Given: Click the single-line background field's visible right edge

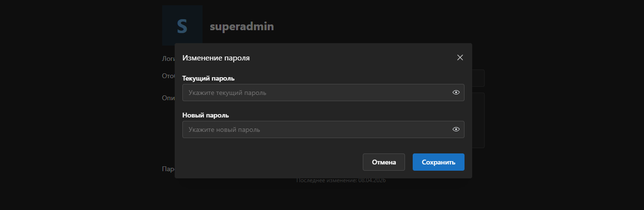Looking at the screenshot, I should coord(478,78).
